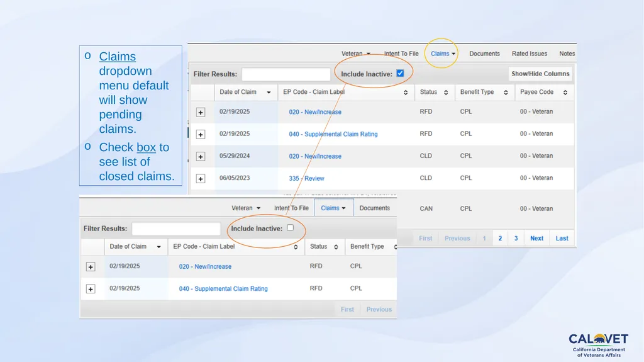Sort upper table by Benefit Type arrows
This screenshot has height=362, width=644.
click(506, 93)
